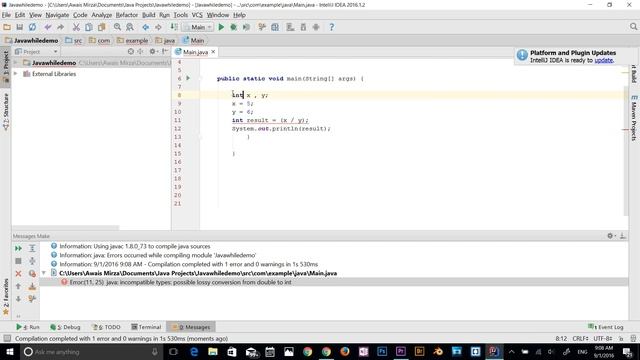640x360 pixels.
Task: Click the Scroll from Source icon
Action: coord(131,51)
